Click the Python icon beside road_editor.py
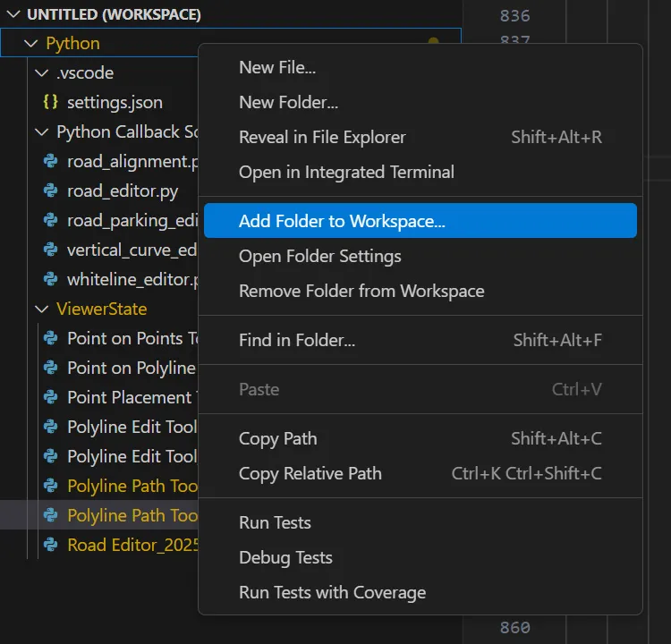 (x=50, y=191)
